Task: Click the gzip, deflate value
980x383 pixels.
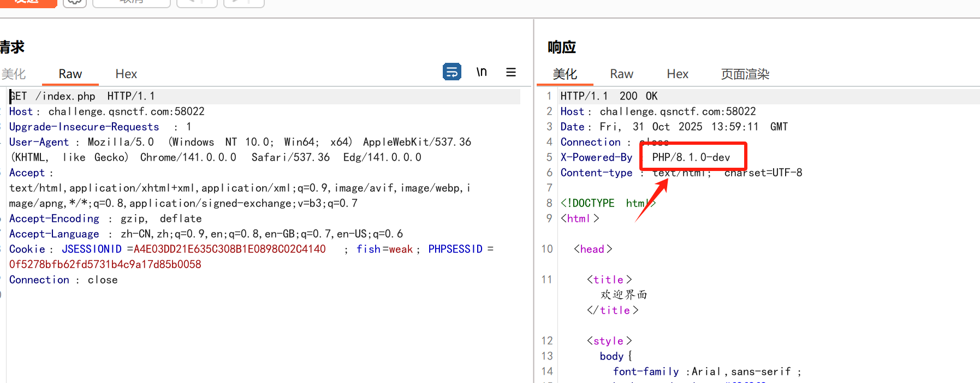Action: [x=161, y=219]
